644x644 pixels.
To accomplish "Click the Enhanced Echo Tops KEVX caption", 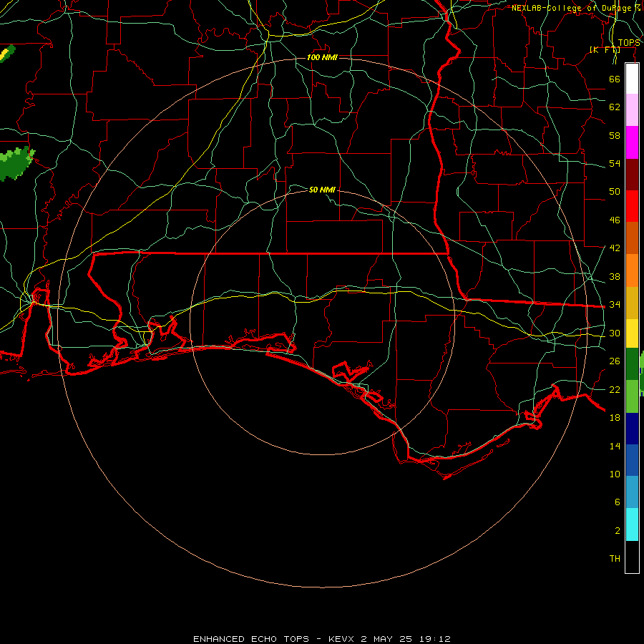I will tap(322, 639).
